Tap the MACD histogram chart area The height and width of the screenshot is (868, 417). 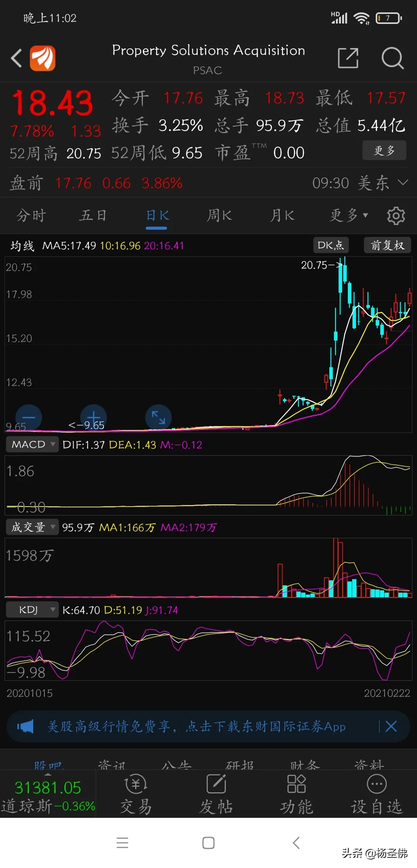pyautogui.click(x=208, y=485)
